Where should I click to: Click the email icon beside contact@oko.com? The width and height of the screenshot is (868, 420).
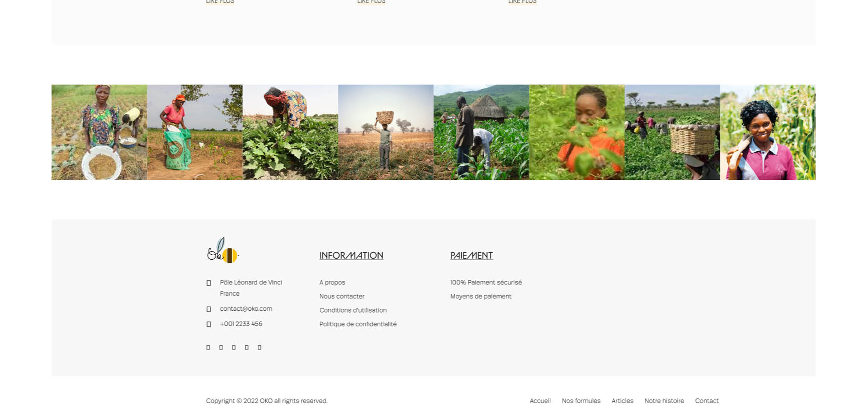point(208,309)
